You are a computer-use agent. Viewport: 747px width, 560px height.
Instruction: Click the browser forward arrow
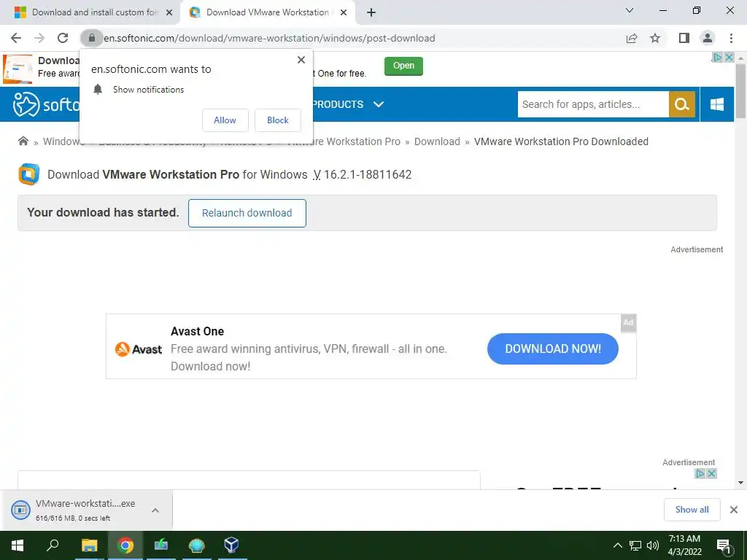39,38
